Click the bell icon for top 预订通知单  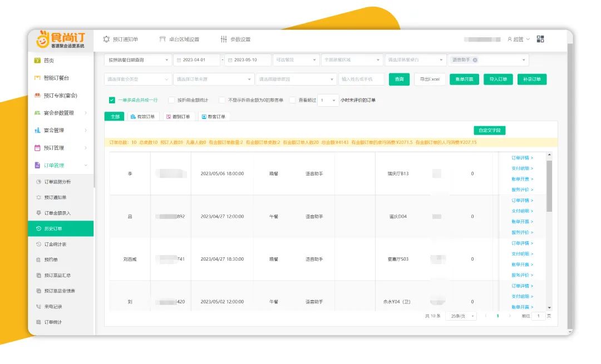[106, 39]
